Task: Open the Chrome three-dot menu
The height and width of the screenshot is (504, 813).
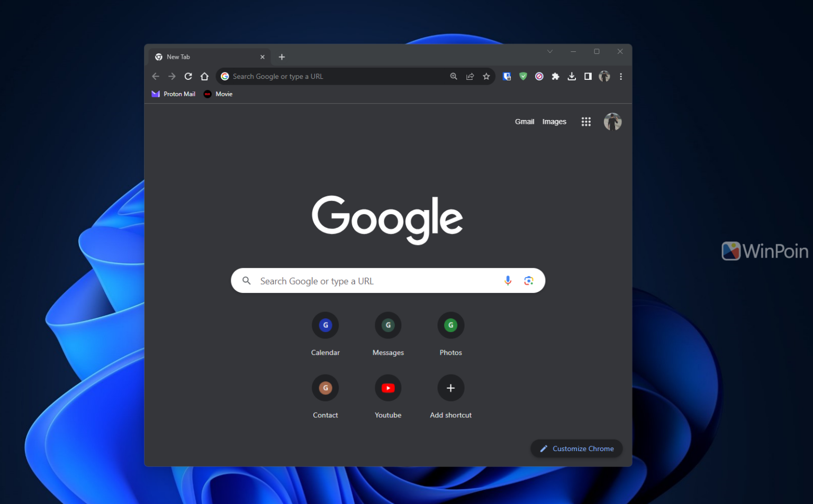Action: (620, 76)
